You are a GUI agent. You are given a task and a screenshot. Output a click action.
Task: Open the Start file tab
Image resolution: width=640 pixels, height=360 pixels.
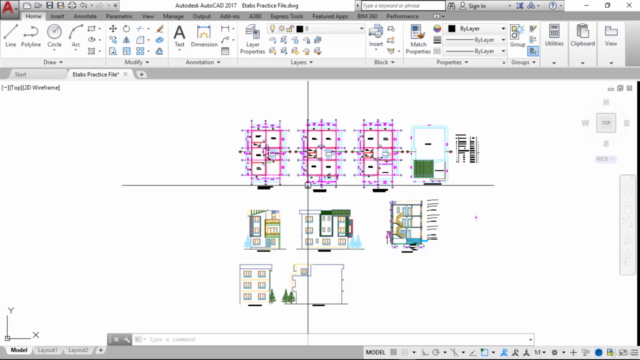coord(20,74)
